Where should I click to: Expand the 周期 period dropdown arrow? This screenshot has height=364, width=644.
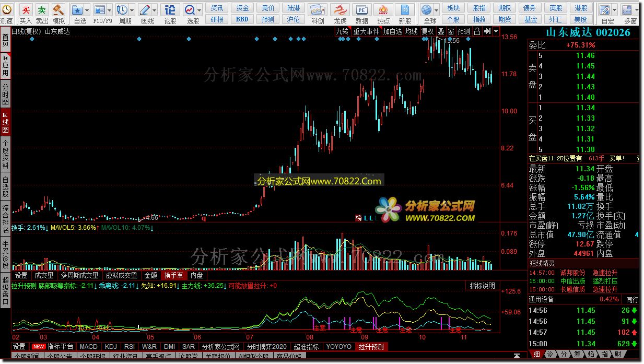(132, 10)
